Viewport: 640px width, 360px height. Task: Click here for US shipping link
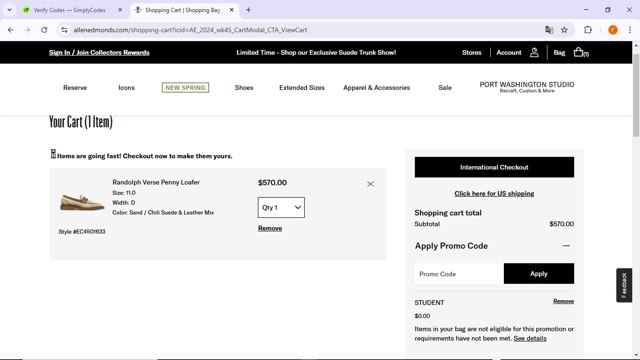[494, 193]
